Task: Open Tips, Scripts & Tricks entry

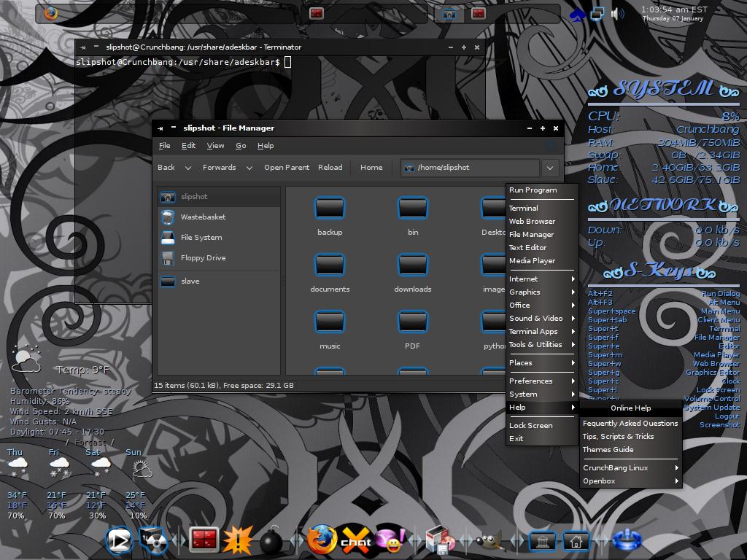Action: pos(631,436)
